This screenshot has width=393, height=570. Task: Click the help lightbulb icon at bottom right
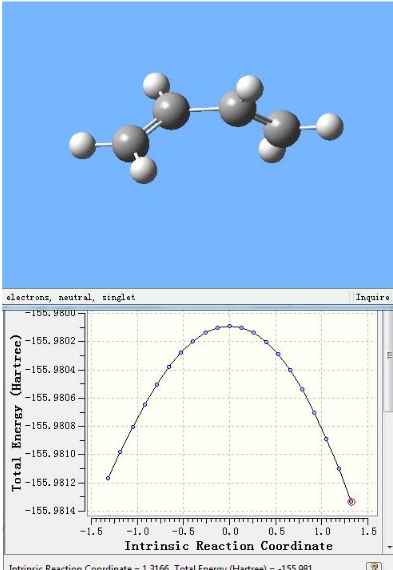pos(374,566)
